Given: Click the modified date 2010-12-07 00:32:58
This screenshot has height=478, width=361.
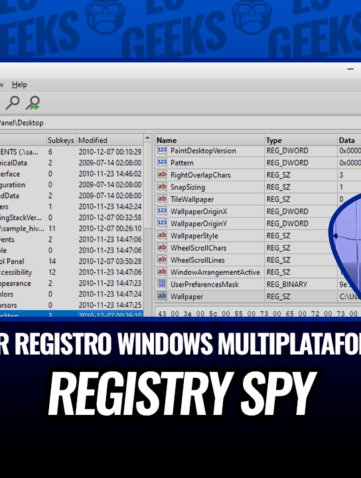Looking at the screenshot, I should (x=110, y=218).
